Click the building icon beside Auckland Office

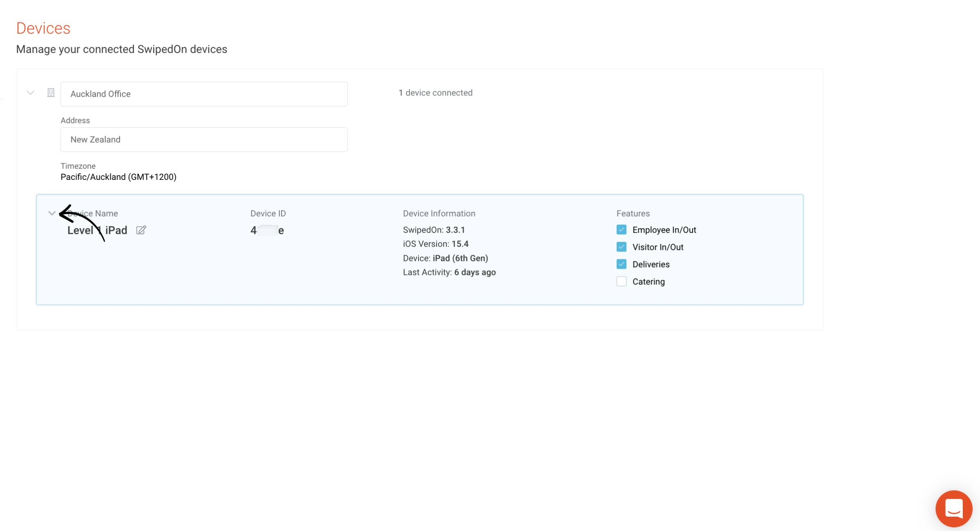click(x=51, y=93)
